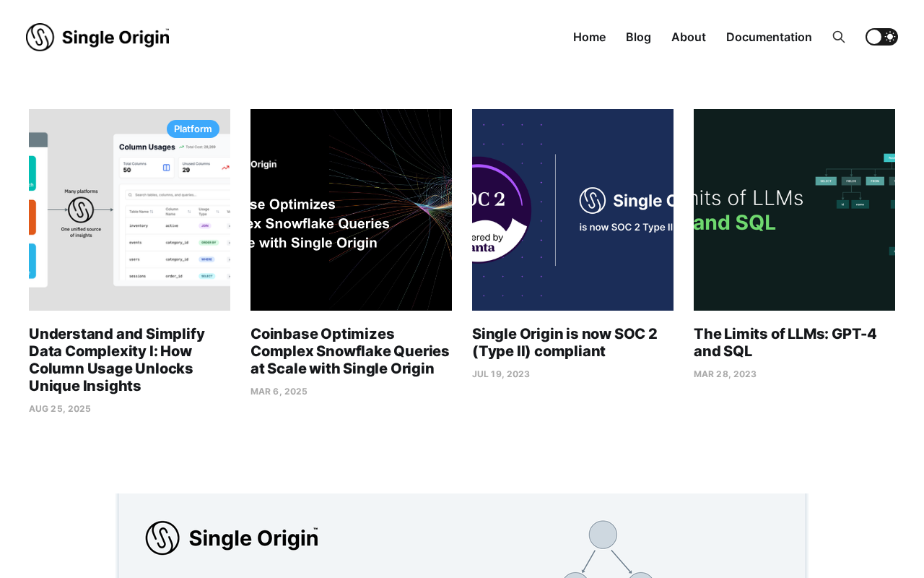Open 'Coinbase Optimizes Complex Snowflake Queries' title
The width and height of the screenshot is (924, 578).
tap(350, 351)
